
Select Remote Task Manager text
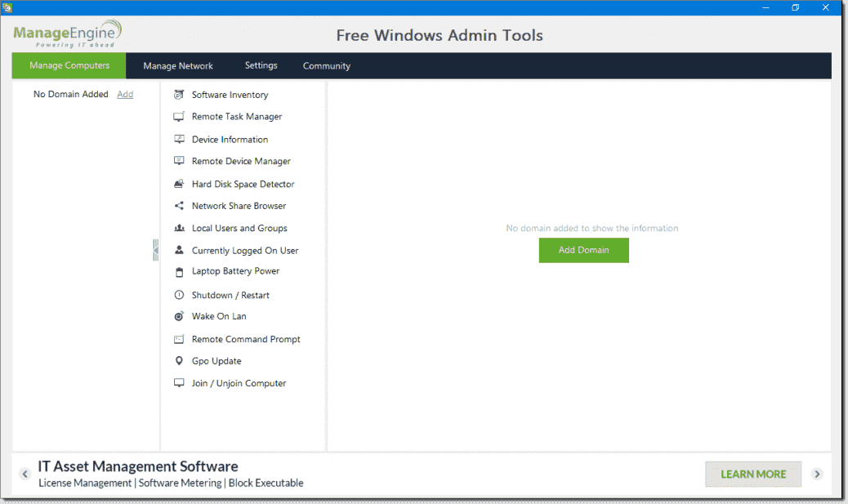[237, 117]
